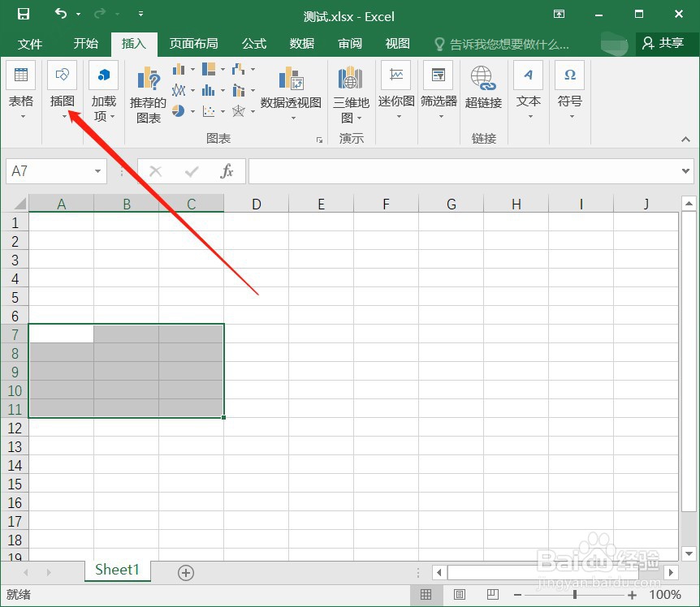Open the 文本 text dropdown
The image size is (700, 607).
[x=528, y=91]
